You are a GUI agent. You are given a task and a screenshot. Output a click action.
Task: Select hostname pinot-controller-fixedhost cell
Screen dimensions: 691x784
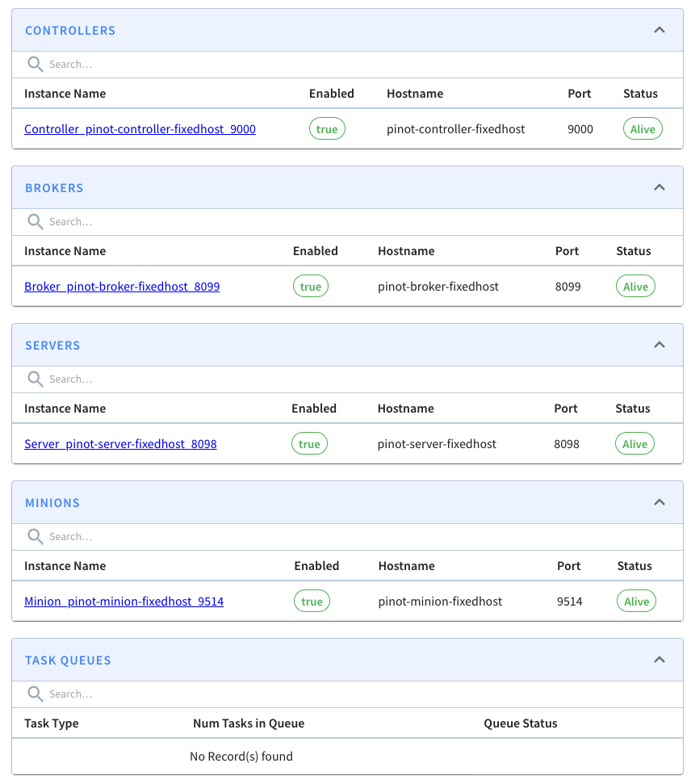click(455, 129)
